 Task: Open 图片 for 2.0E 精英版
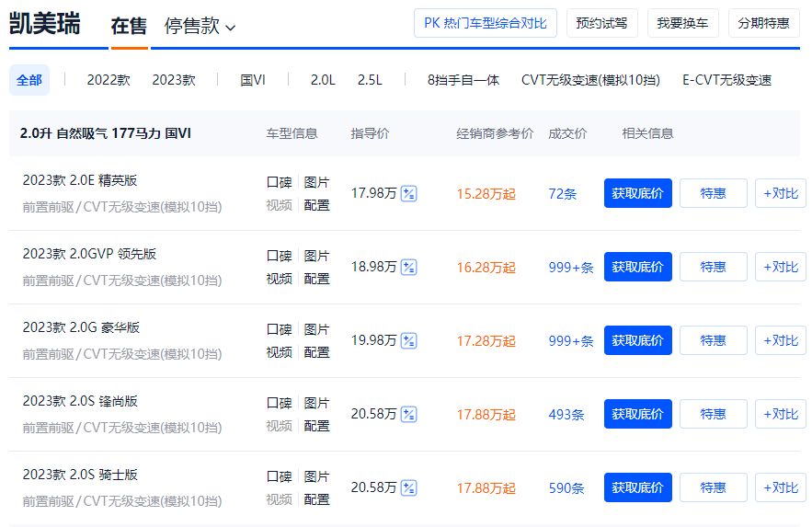click(x=316, y=182)
